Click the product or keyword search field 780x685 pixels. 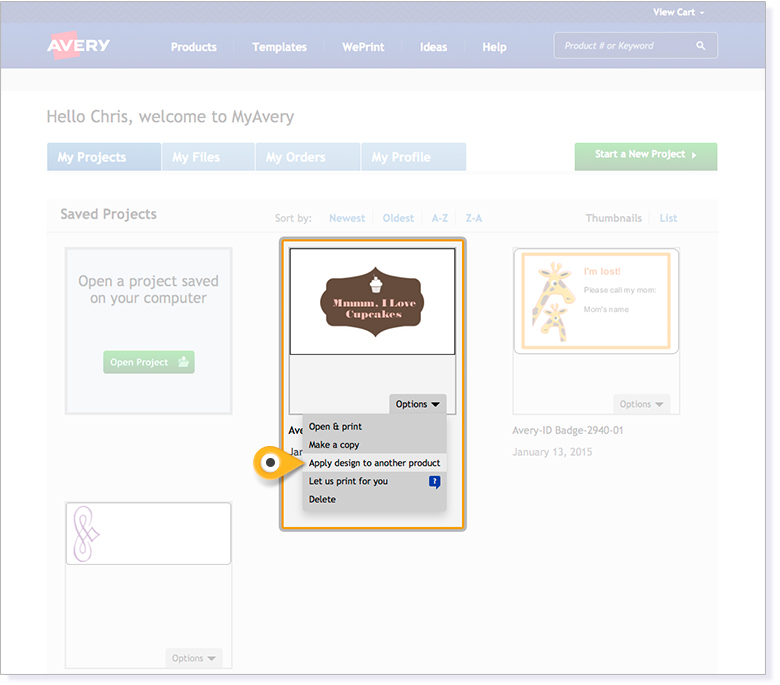(x=625, y=46)
